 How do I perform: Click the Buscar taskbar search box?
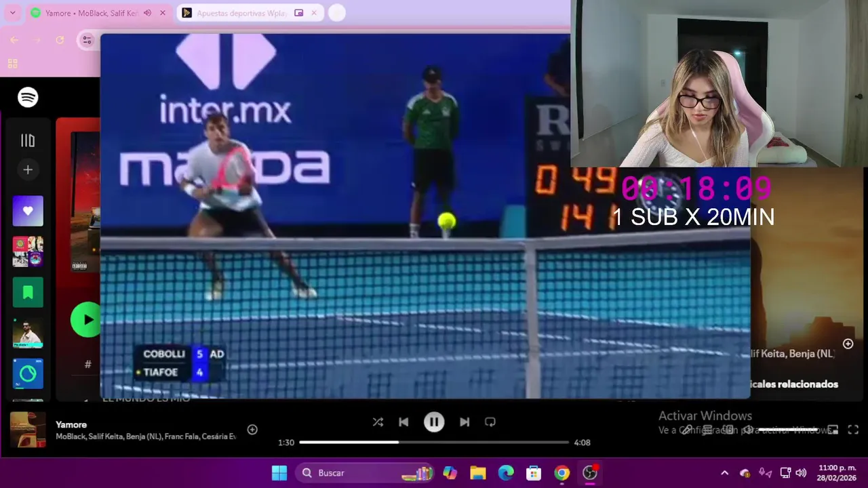click(x=364, y=473)
